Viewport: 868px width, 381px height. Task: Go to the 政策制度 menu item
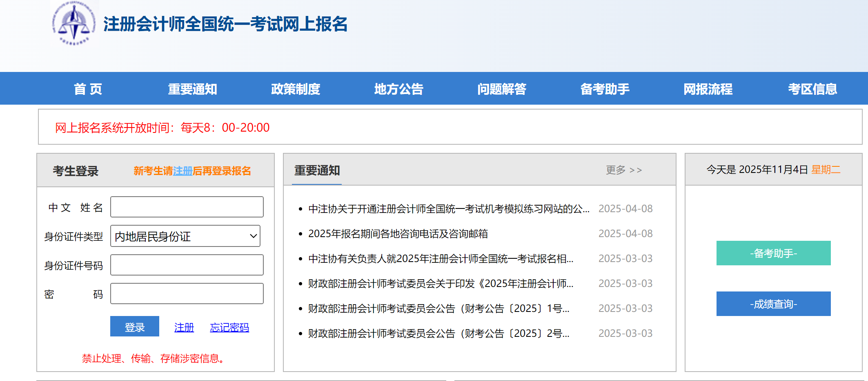click(x=296, y=89)
